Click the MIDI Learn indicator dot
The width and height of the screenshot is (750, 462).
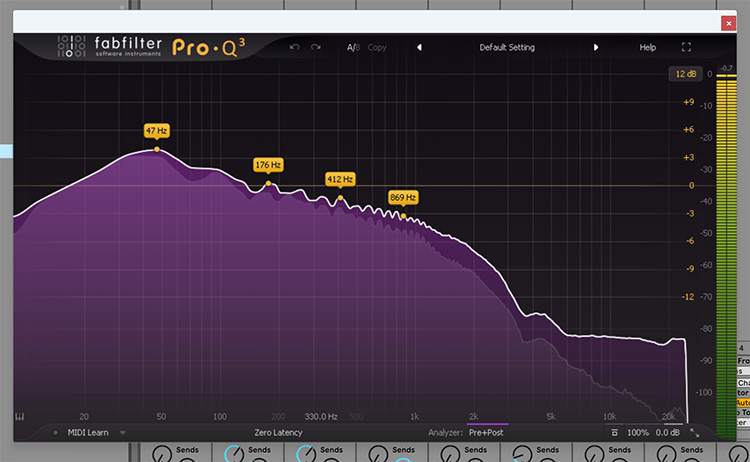tap(55, 433)
